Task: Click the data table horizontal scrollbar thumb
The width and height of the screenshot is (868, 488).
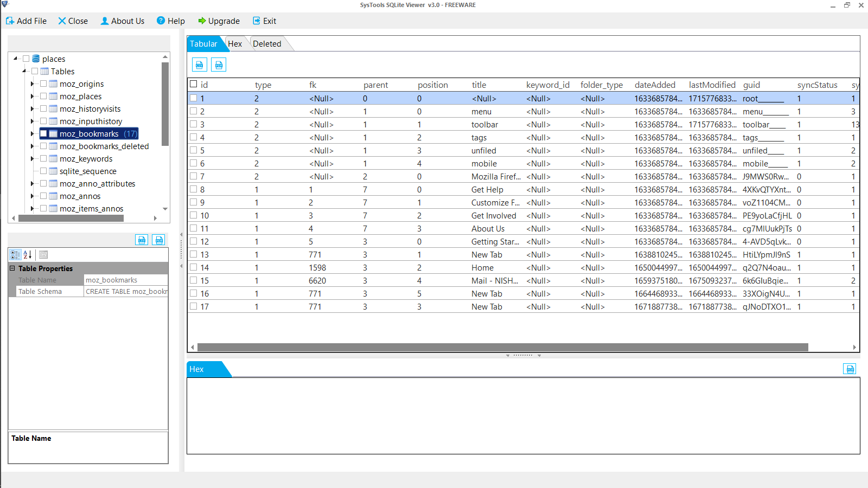Action: [502, 347]
